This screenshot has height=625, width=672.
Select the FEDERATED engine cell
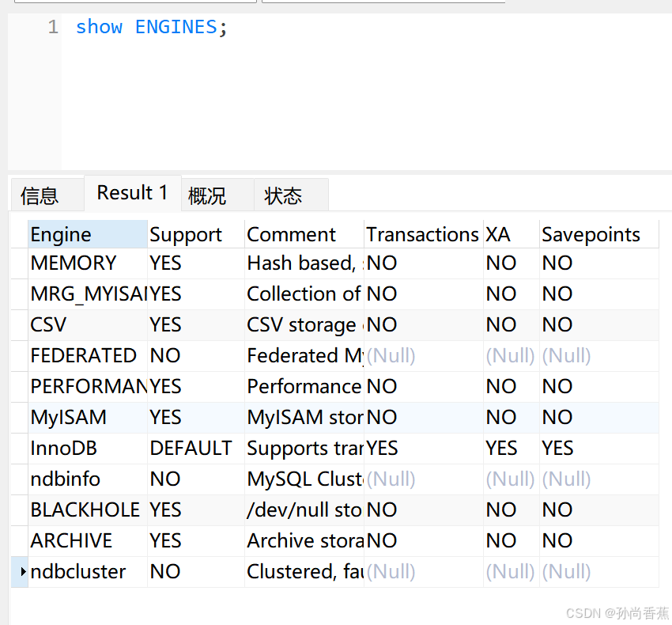(x=88, y=355)
